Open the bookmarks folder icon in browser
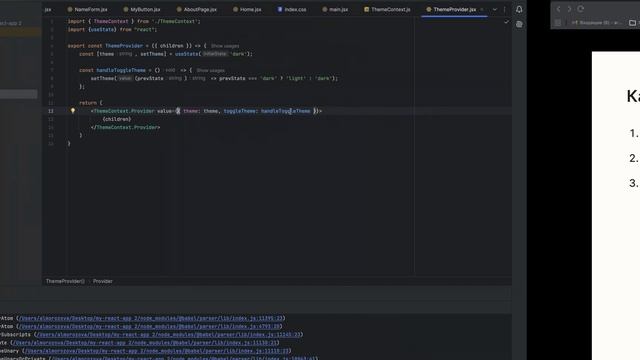 (632, 23)
